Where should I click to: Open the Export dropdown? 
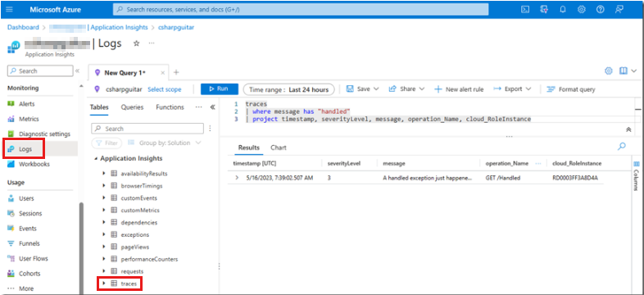[512, 89]
